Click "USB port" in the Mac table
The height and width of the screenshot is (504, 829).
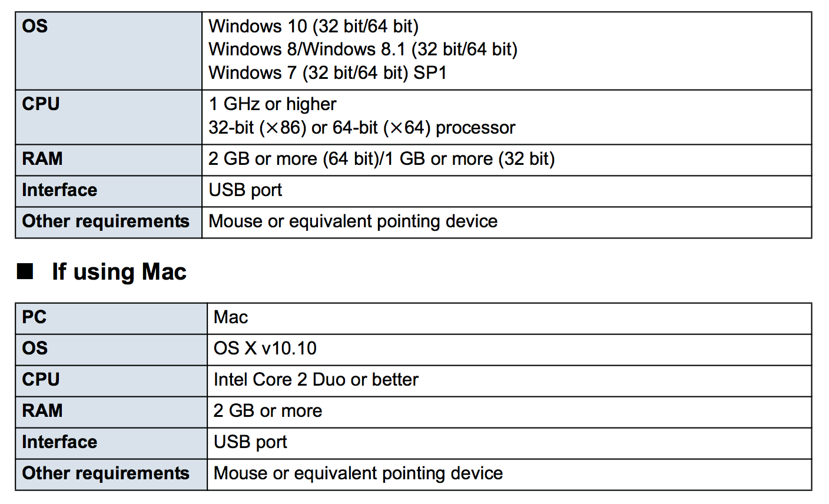pyautogui.click(x=250, y=442)
